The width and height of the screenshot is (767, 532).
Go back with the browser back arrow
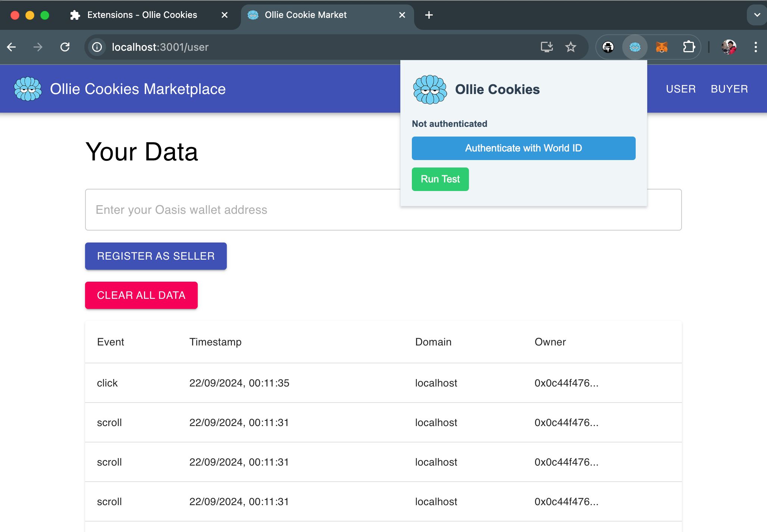point(12,47)
